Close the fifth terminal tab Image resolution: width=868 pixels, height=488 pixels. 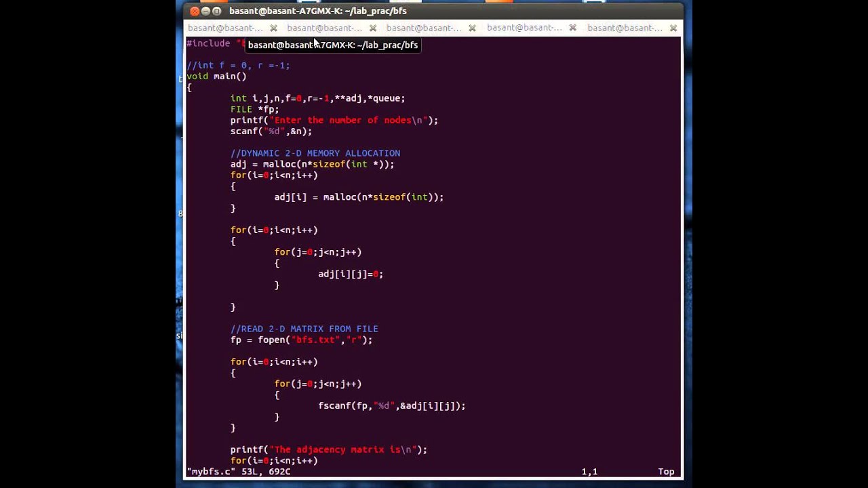[673, 28]
